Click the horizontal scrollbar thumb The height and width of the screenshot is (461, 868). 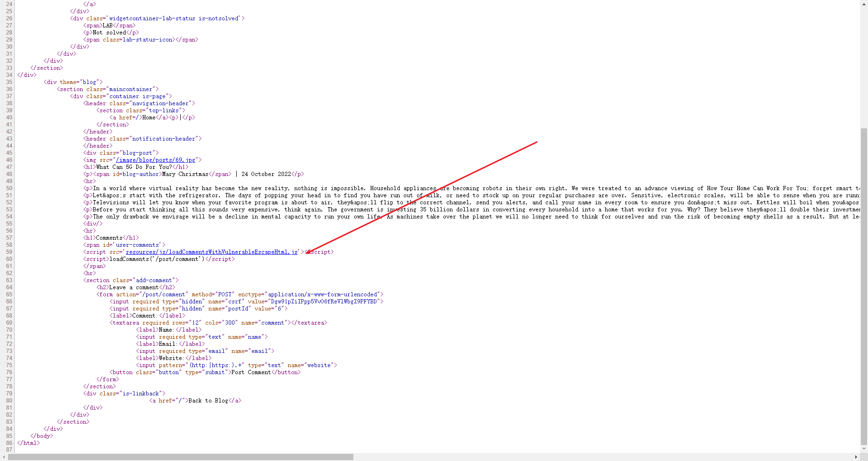point(181,457)
